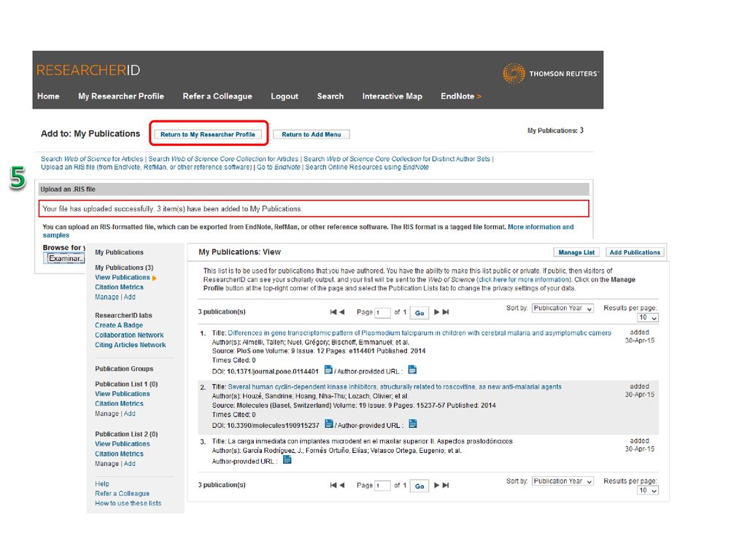Click the top page number field

[382, 313]
